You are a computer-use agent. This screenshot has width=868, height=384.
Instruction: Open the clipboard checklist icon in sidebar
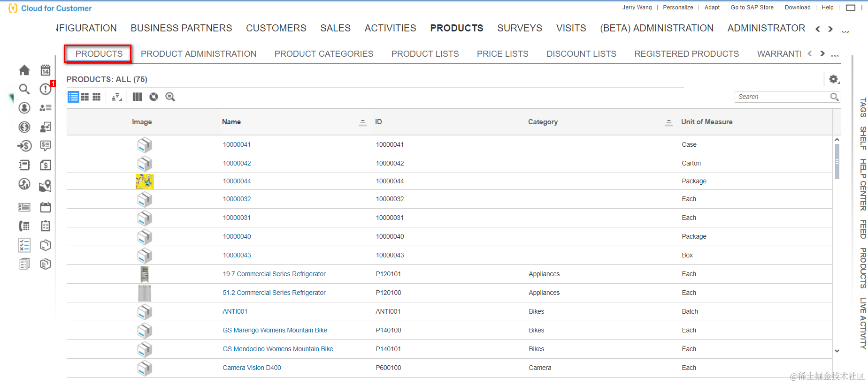46,226
